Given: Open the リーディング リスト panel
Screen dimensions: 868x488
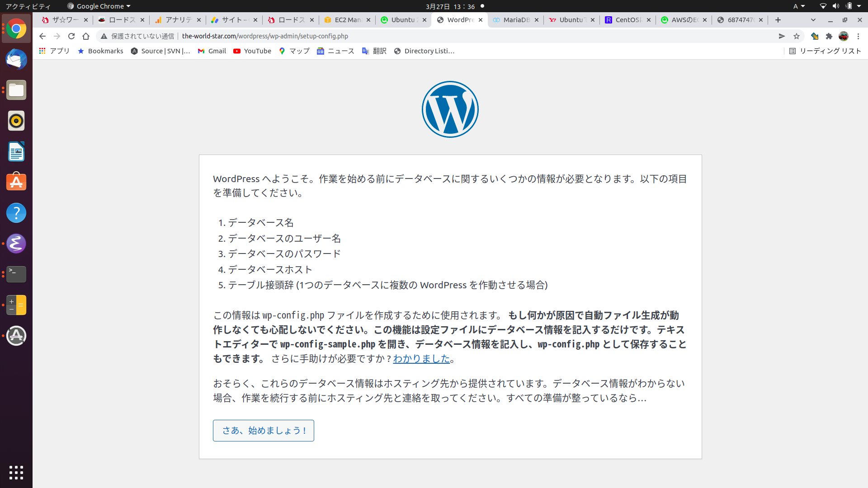Looking at the screenshot, I should coord(825,51).
